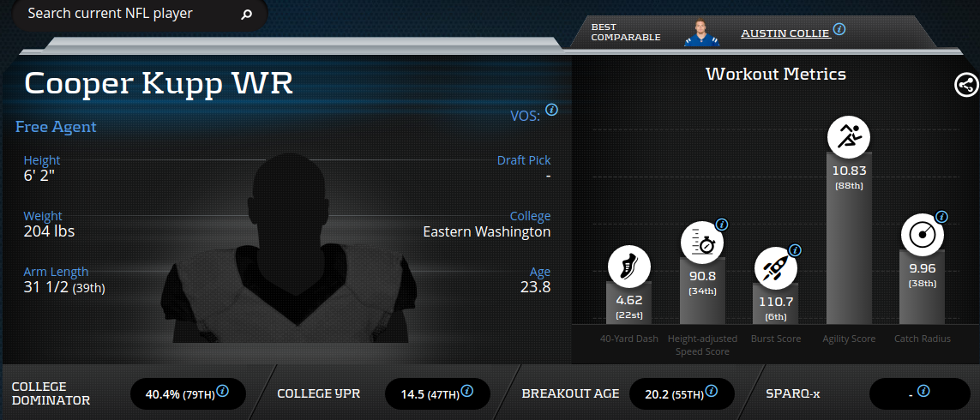Click the Height-adjusted Speed Score stopwatch icon

click(702, 242)
